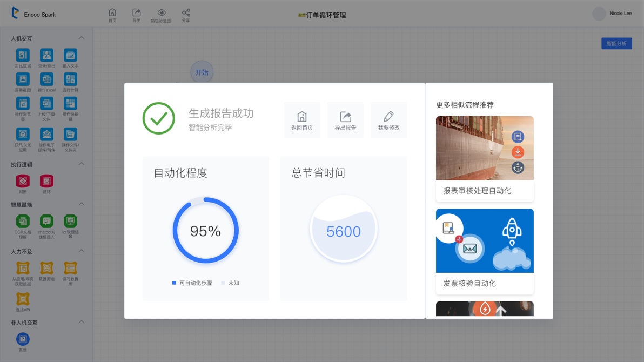This screenshot has height=362, width=644.
Task: Click the 我要修改 pencil edit icon
Action: (388, 120)
